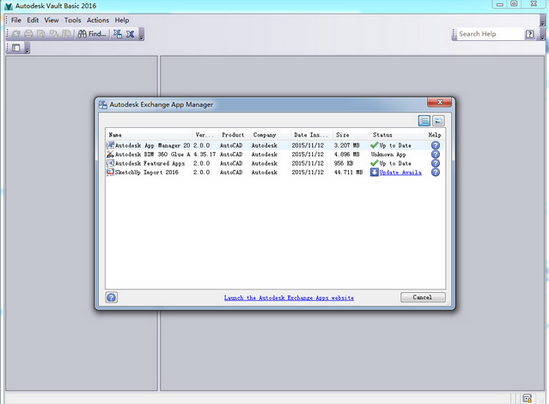
Task: Click Cancel in the App Manager dialog
Action: (423, 297)
